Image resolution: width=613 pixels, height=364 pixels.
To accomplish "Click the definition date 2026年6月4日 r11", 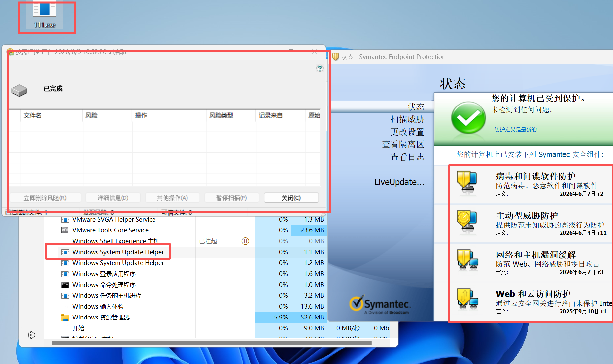I will click(x=583, y=233).
